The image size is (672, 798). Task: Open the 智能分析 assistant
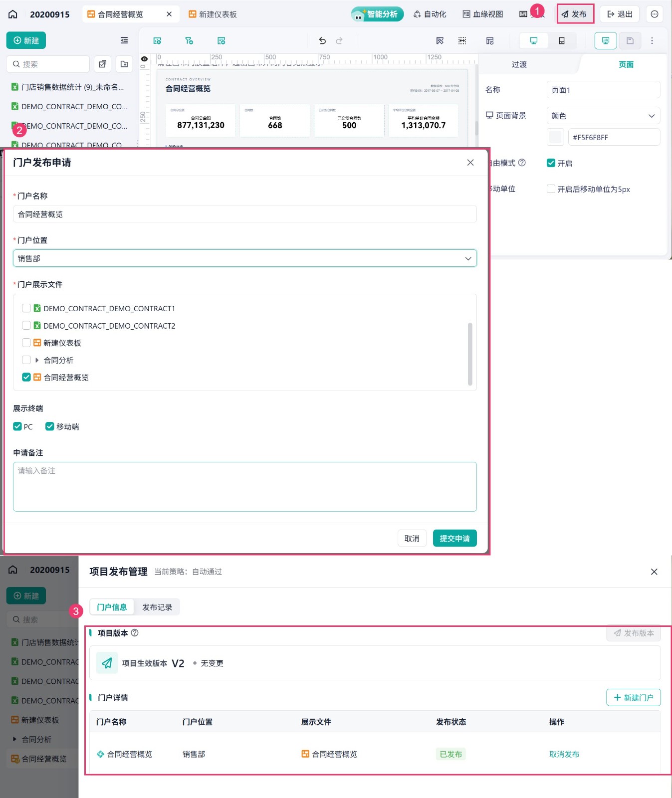377,14
